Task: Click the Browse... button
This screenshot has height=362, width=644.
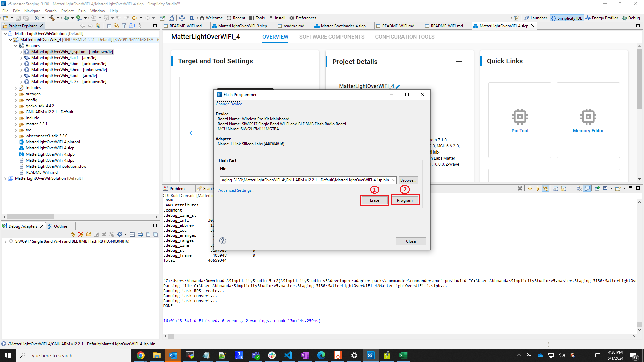Action: click(408, 180)
